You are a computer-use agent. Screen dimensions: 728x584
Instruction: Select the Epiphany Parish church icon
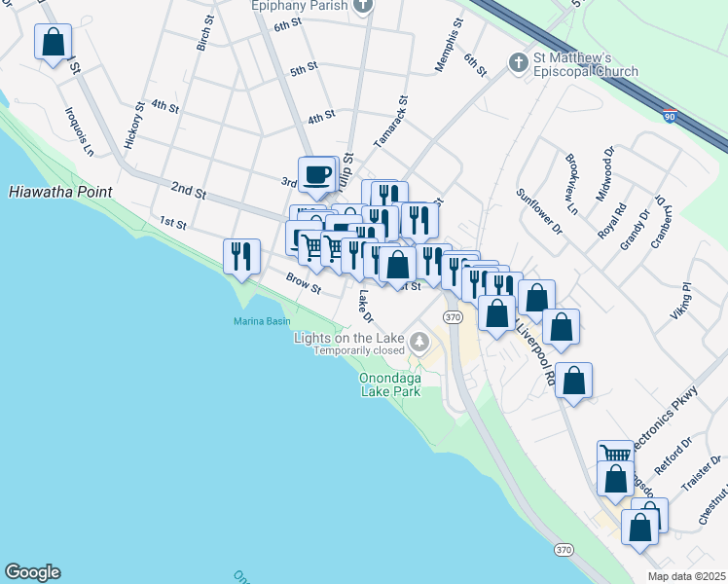click(x=364, y=8)
